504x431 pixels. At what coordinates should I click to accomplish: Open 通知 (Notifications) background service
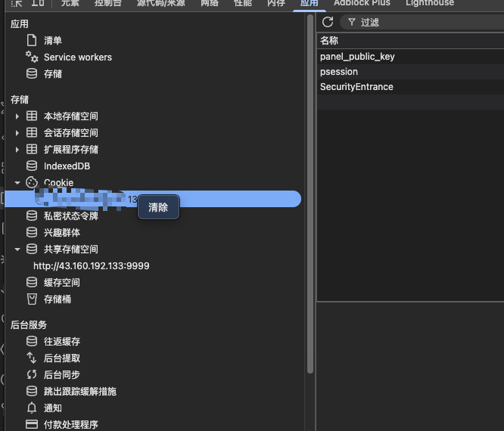tap(52, 408)
